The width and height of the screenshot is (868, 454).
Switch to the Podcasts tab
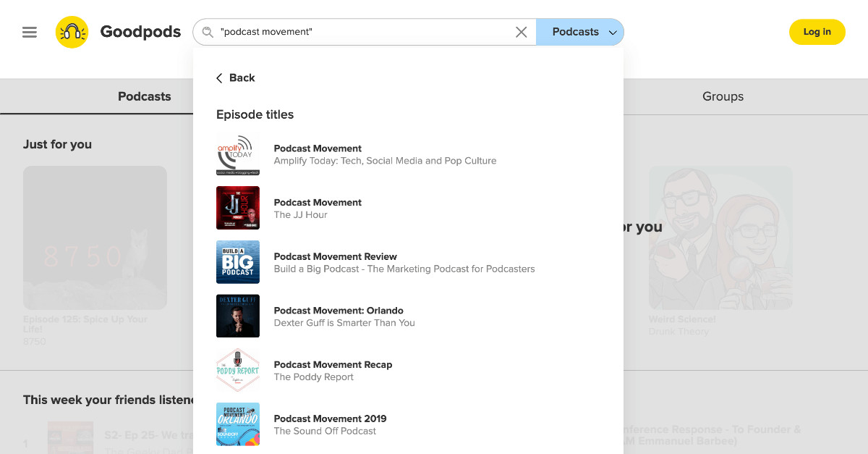point(145,96)
